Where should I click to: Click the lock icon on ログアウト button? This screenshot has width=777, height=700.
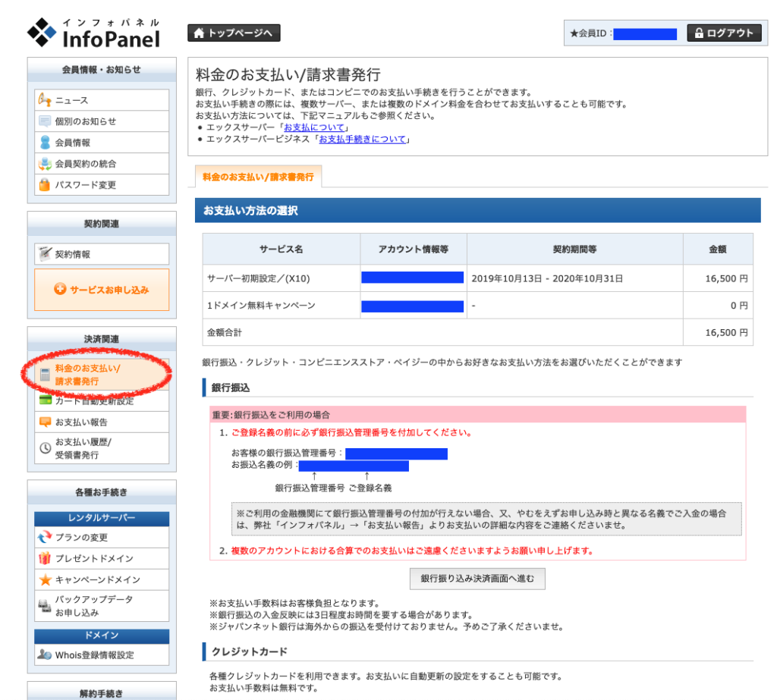point(699,33)
